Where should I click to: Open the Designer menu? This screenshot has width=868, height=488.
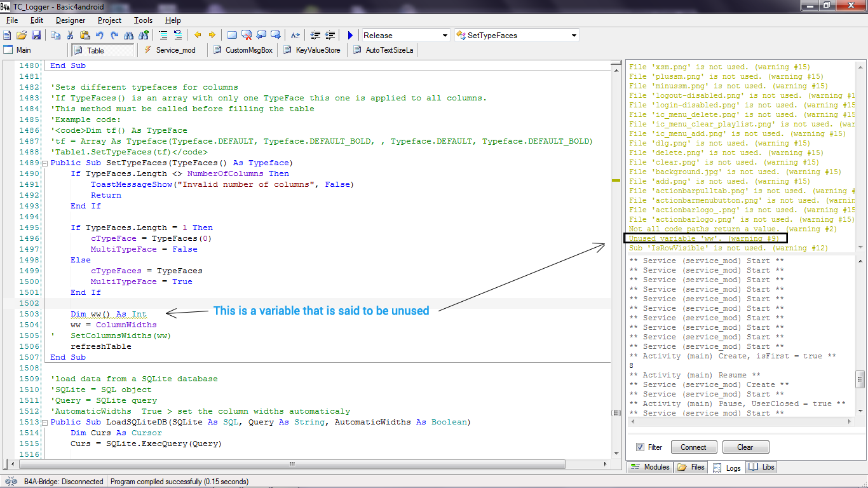[71, 20]
